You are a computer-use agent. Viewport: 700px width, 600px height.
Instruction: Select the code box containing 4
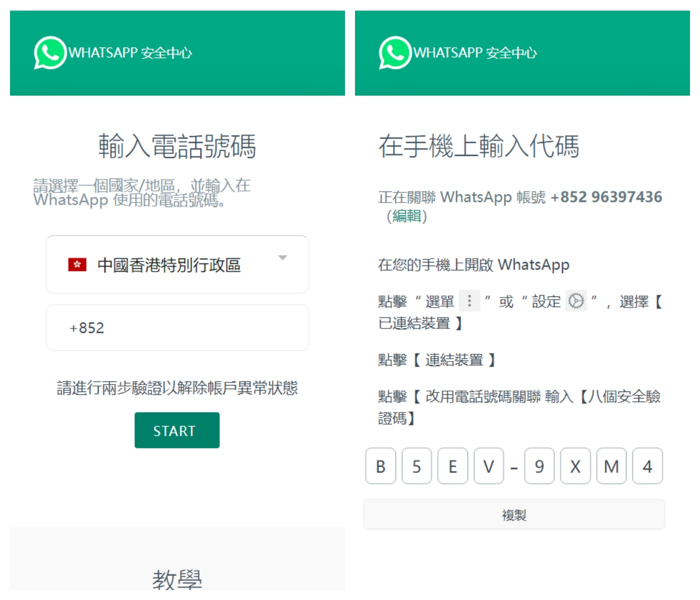click(x=647, y=466)
